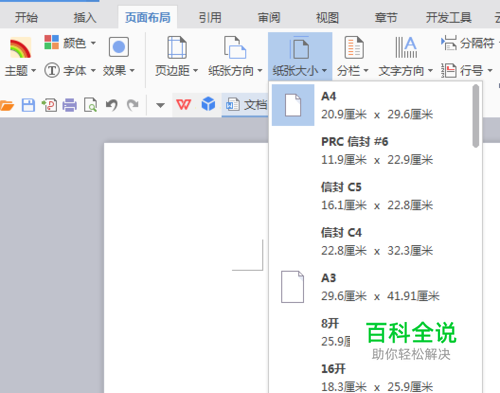Expand the quick access toolbar dropdown arrow
Image resolution: width=500 pixels, height=393 pixels.
pos(160,106)
